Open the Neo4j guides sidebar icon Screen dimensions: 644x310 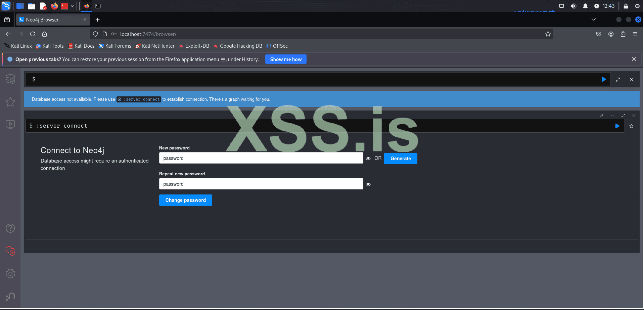10,125
